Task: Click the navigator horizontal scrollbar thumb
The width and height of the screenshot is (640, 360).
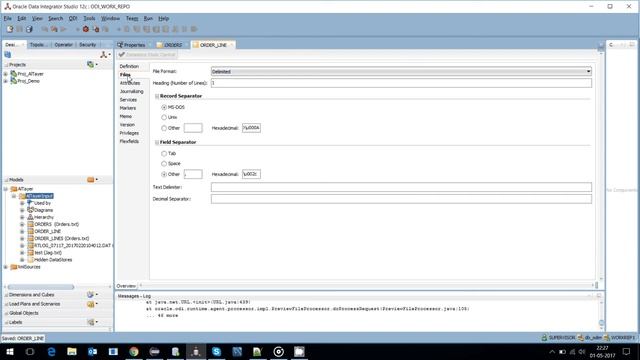Action: pyautogui.click(x=41, y=287)
